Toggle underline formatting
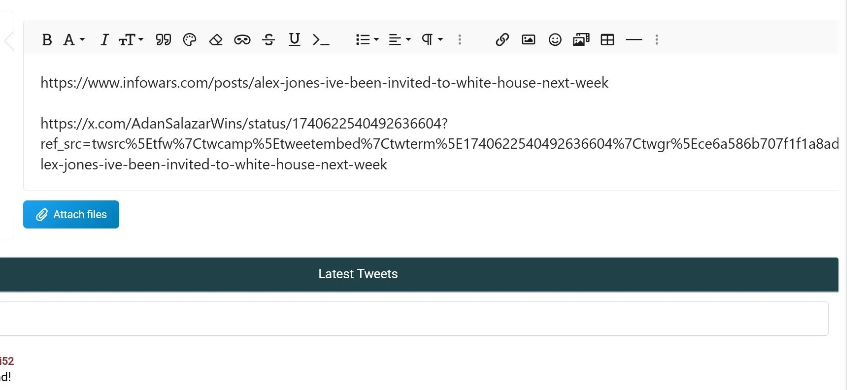Screen dimensions: 868x390 tap(294, 40)
